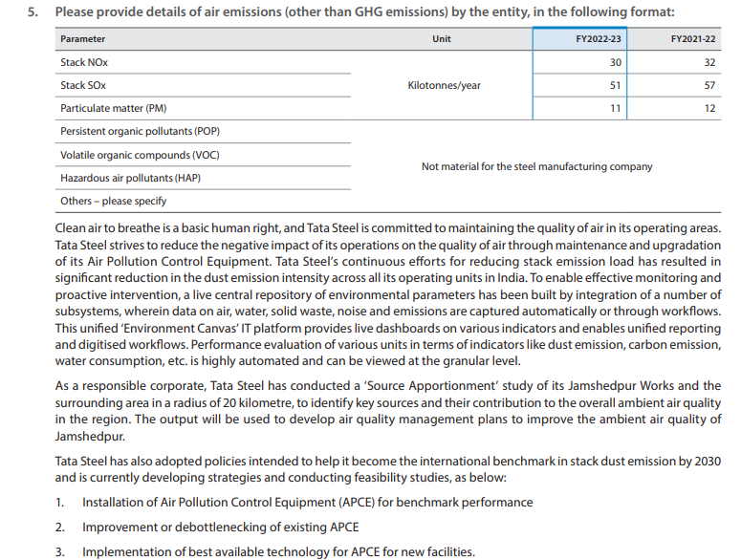Select Stack SOx FY2021-22 value 57
The width and height of the screenshot is (741, 560).
[709, 85]
